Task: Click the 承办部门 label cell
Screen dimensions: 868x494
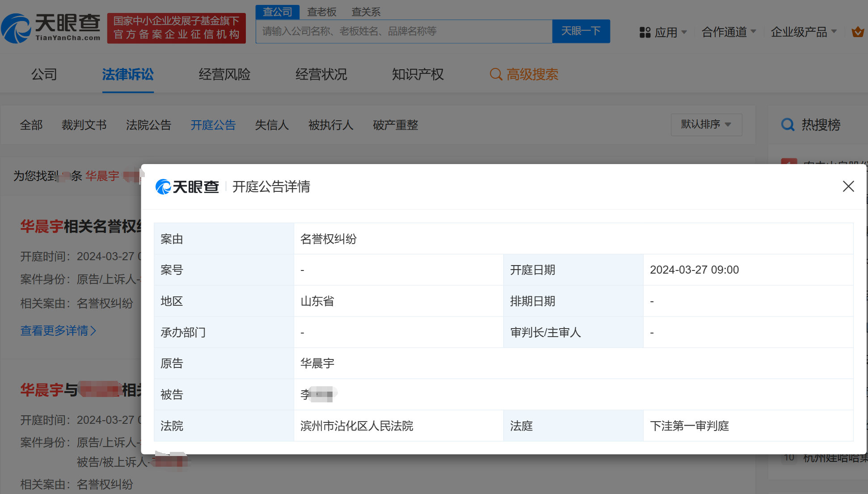Action: click(224, 332)
